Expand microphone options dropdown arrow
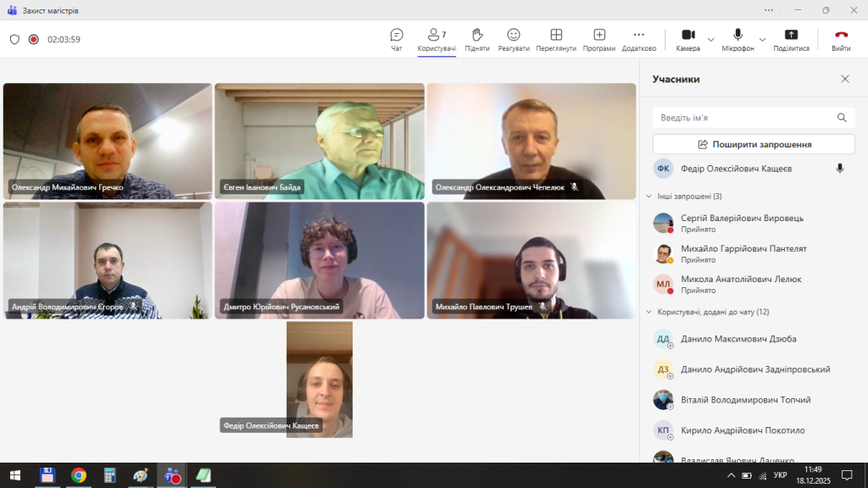868x488 pixels. click(x=762, y=40)
